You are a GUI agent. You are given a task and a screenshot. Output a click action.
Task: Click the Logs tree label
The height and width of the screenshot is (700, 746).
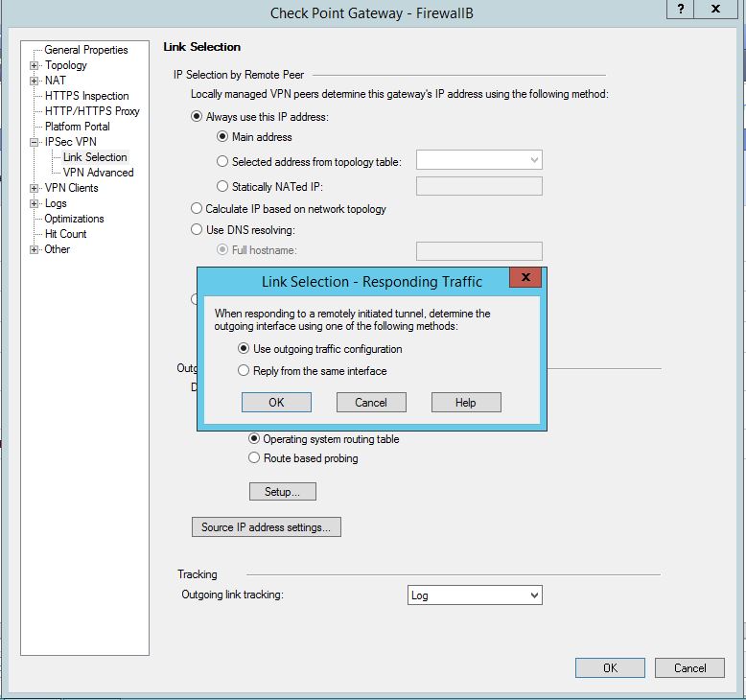tap(56, 203)
